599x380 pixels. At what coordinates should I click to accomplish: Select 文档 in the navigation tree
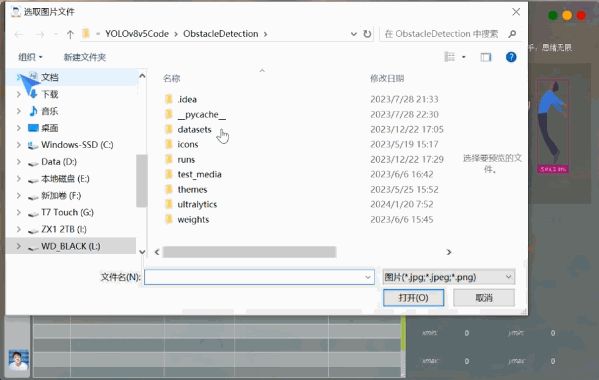pyautogui.click(x=50, y=78)
